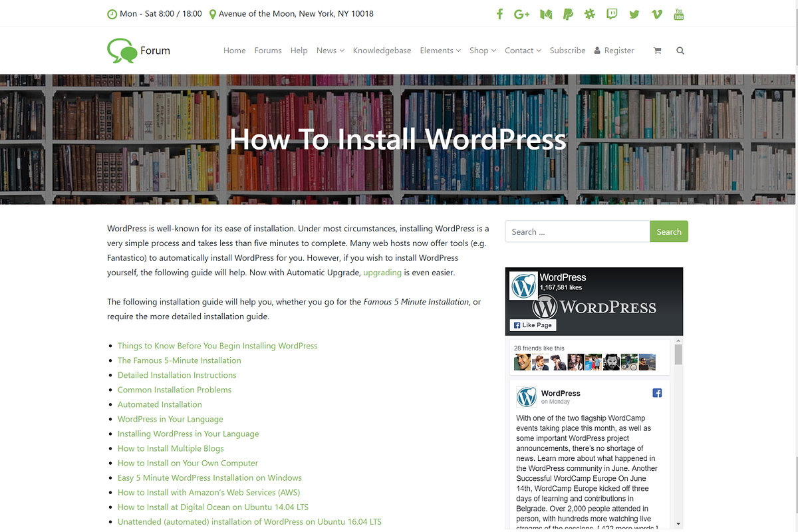Click the 'on Monday' post timestamp
Viewport: 798px width, 532px height.
click(x=555, y=402)
